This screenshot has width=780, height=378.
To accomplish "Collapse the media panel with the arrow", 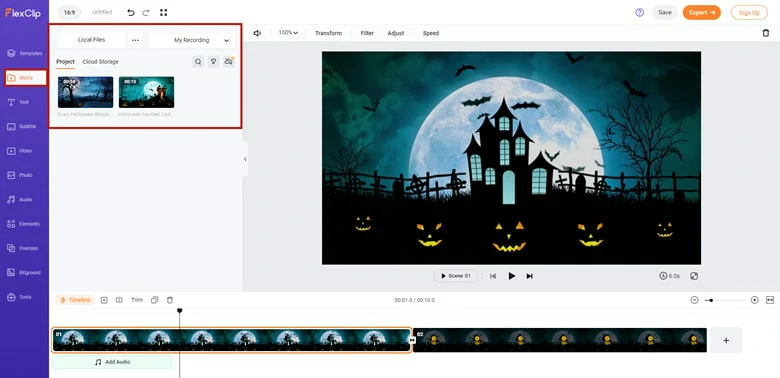I will coord(245,159).
